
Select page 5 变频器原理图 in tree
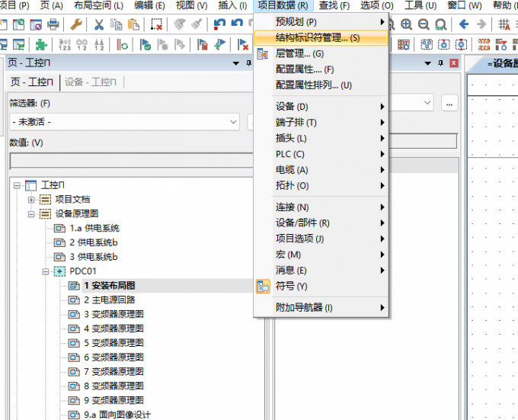click(x=114, y=343)
